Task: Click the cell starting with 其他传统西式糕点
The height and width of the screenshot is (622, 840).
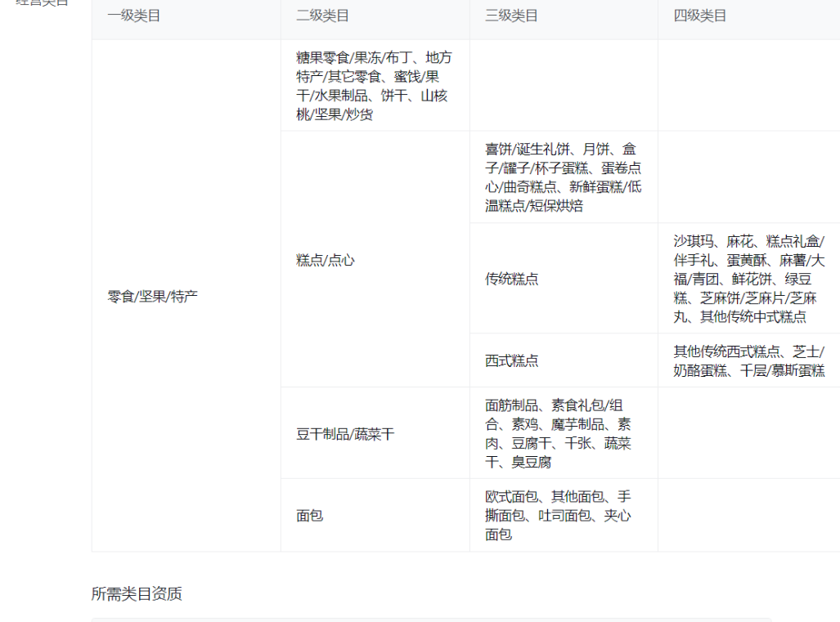Action: coord(748,360)
